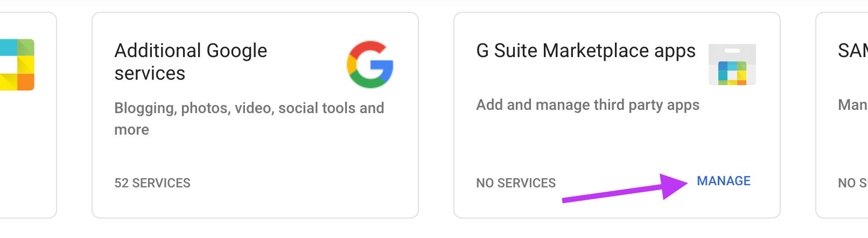Click Add and manage third party apps text
This screenshot has height=238, width=868.
pos(588,105)
